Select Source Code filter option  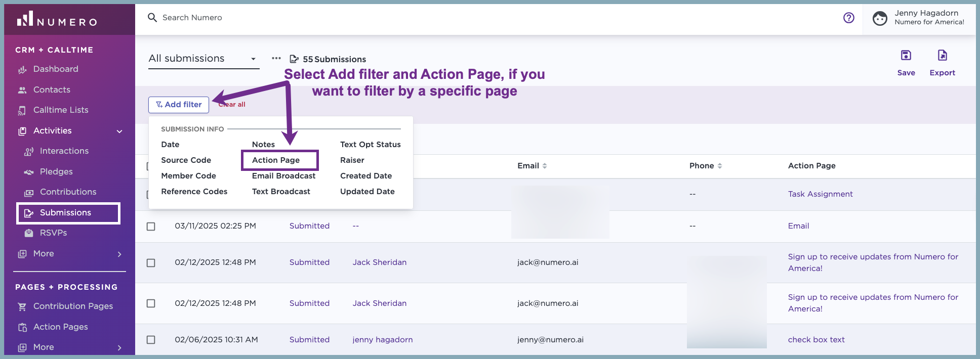(x=186, y=160)
